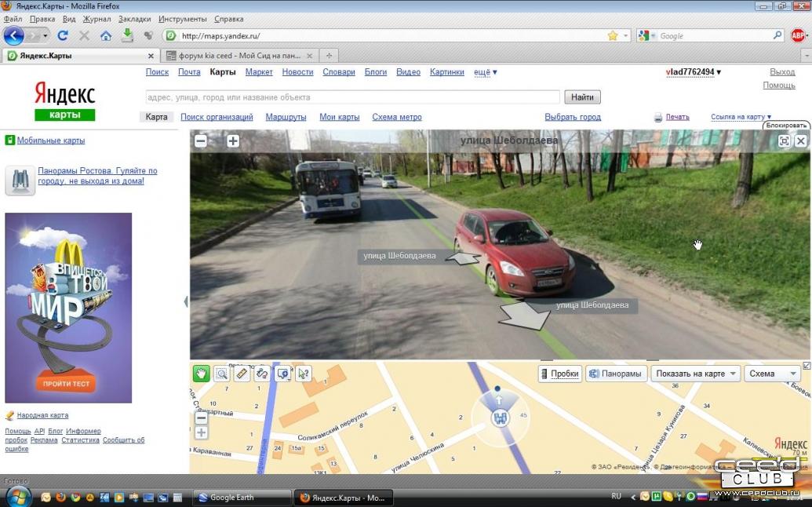
Task: Select the add placemark comment tool
Action: coord(283,374)
